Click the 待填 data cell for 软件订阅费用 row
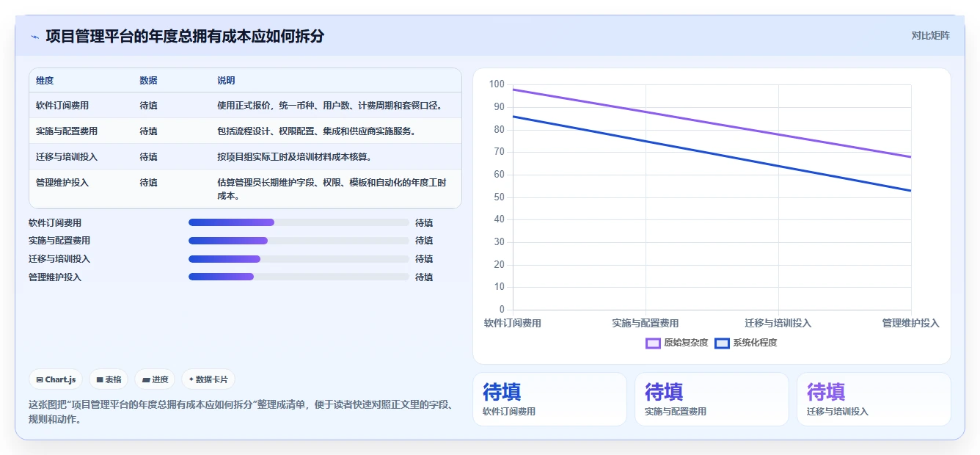 [x=148, y=106]
